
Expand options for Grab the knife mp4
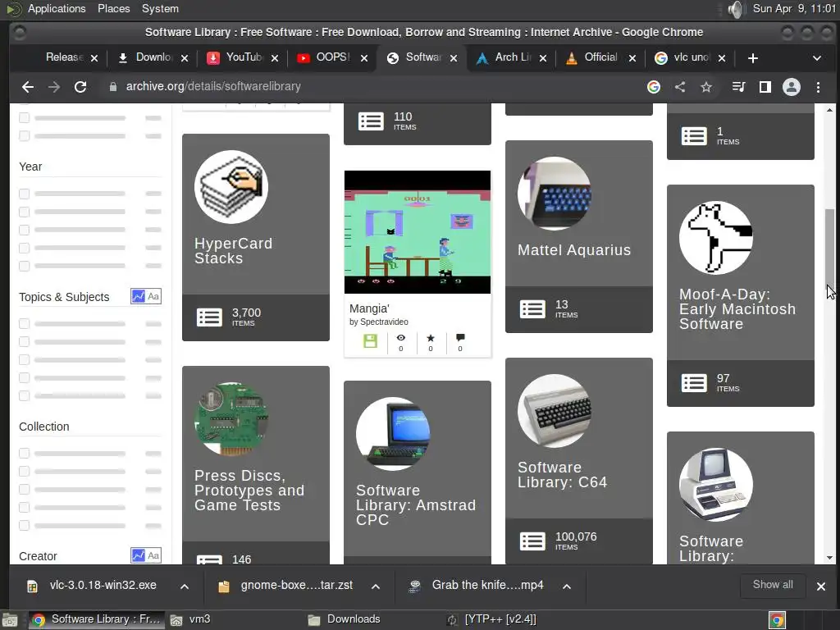pyautogui.click(x=567, y=587)
